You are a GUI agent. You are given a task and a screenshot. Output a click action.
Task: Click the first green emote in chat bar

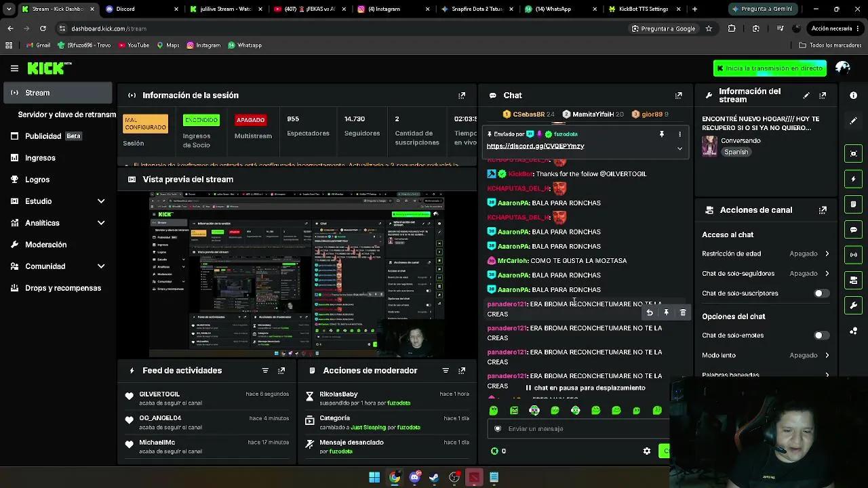[x=494, y=410]
